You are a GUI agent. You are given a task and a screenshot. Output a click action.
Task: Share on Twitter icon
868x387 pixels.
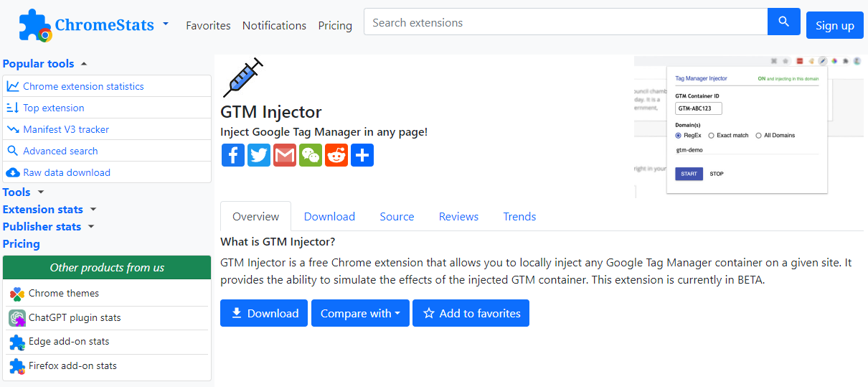pos(259,155)
